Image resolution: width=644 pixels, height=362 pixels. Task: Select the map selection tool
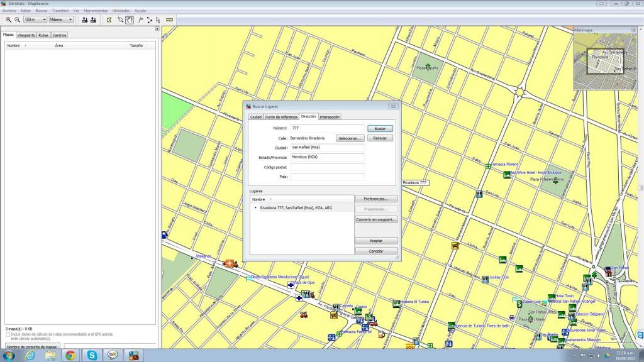point(109,19)
